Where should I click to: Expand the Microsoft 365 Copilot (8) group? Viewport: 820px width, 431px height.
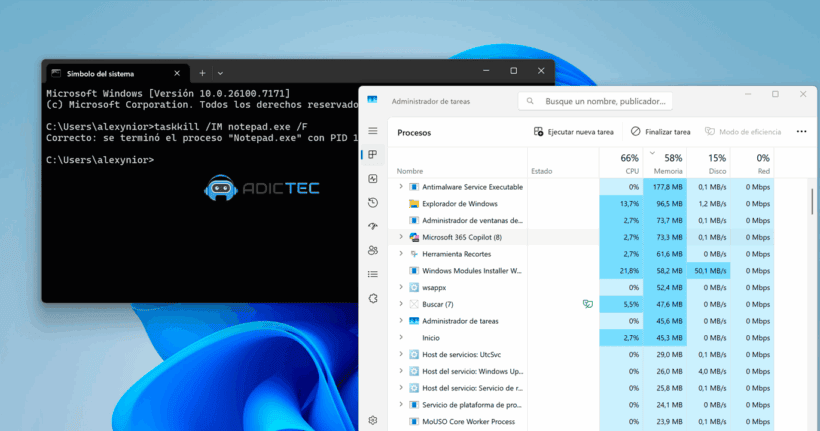401,237
